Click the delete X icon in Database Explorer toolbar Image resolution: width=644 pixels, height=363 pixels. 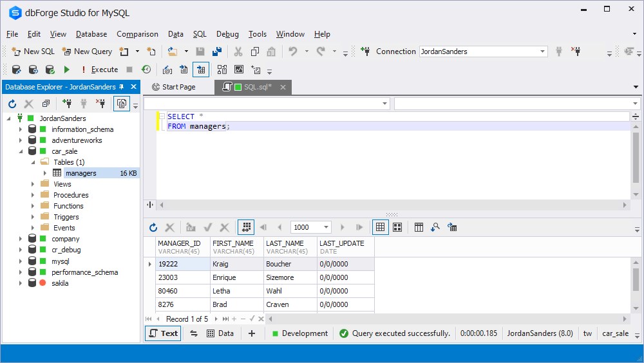click(x=29, y=104)
